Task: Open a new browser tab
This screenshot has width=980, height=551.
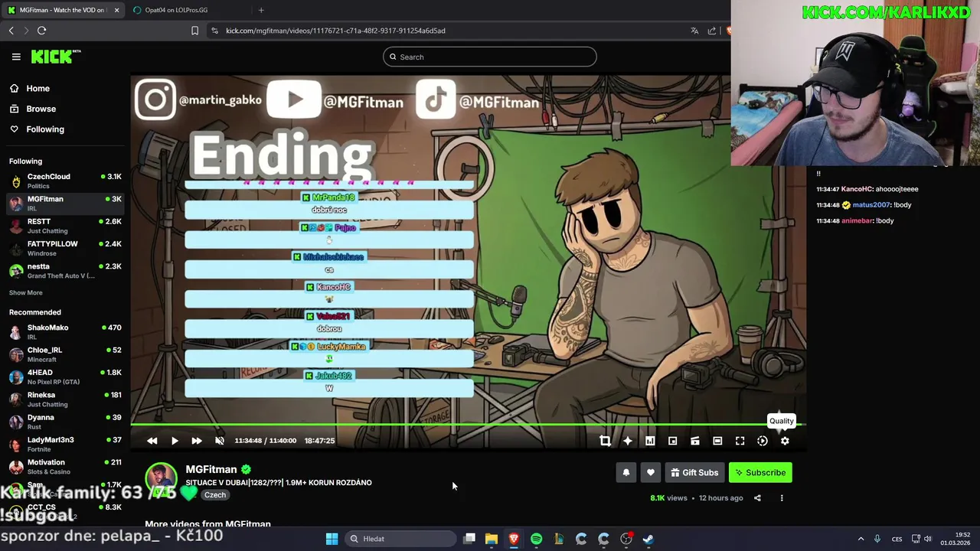Action: coord(261,10)
